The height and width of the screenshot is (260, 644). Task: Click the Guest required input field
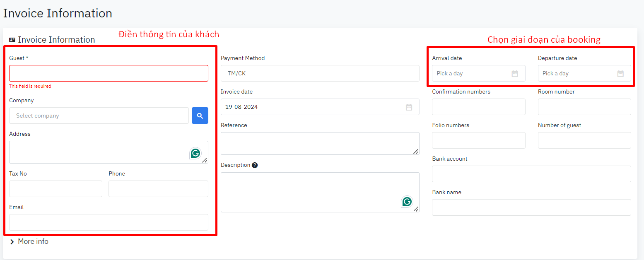tap(109, 73)
